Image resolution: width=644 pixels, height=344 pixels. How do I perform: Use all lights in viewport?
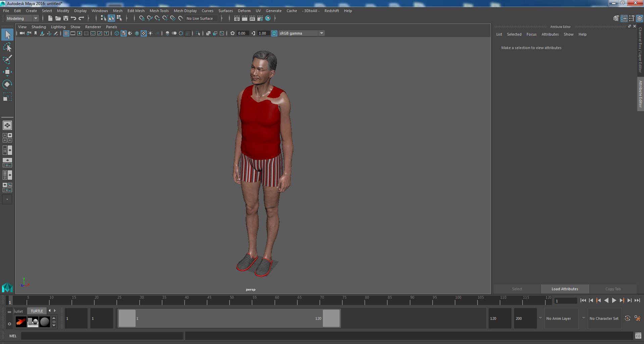tap(150, 33)
